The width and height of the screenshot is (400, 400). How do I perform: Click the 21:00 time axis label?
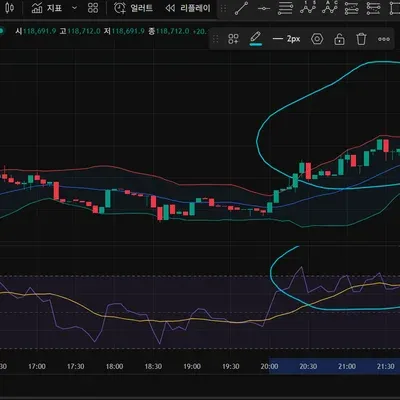[347, 367]
